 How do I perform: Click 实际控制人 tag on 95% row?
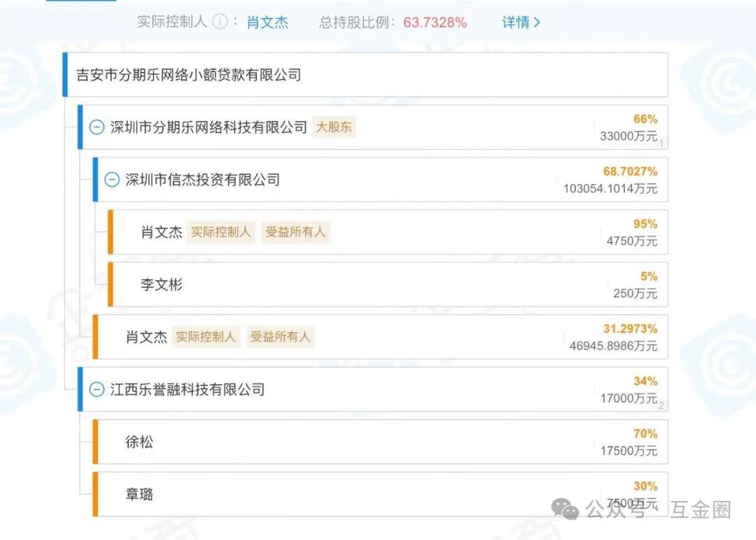pos(221,232)
